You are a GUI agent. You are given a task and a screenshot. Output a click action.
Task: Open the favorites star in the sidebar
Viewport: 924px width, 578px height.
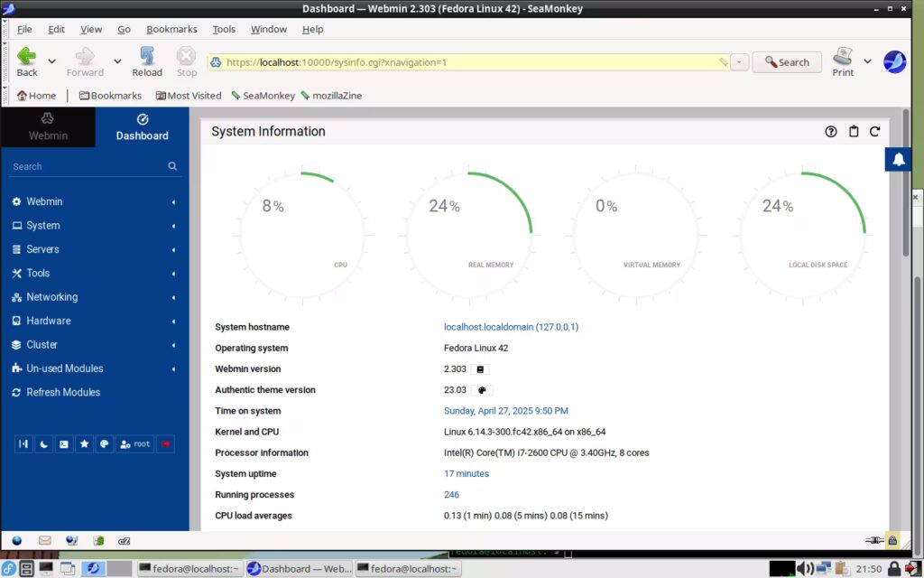[84, 443]
